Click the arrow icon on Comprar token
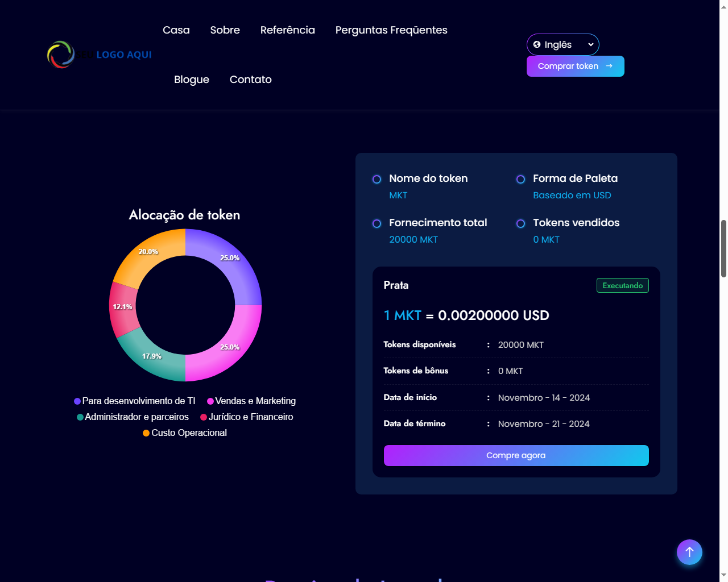728x582 pixels. pos(609,66)
